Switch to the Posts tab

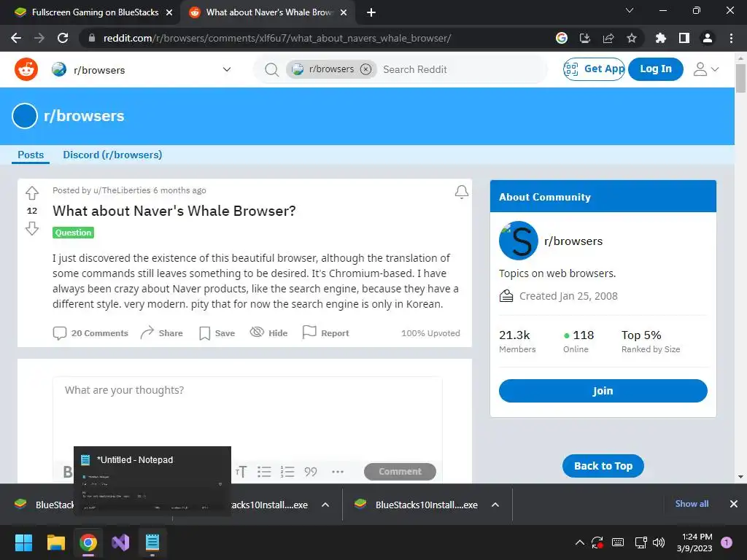pyautogui.click(x=31, y=155)
